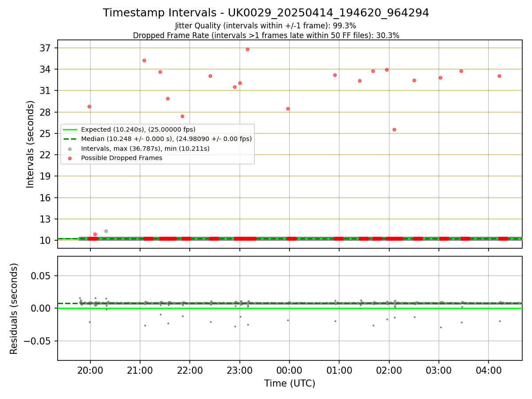Image resolution: width=532 pixels, height=399 pixels.
Task: Click the dashed green line sample beside 'Median'
Action: [70, 139]
